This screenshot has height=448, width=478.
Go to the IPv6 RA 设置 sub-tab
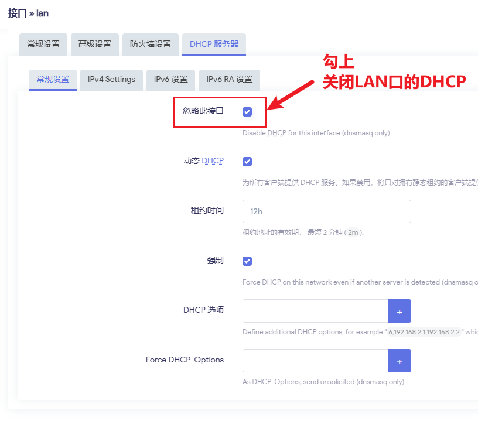click(x=229, y=80)
